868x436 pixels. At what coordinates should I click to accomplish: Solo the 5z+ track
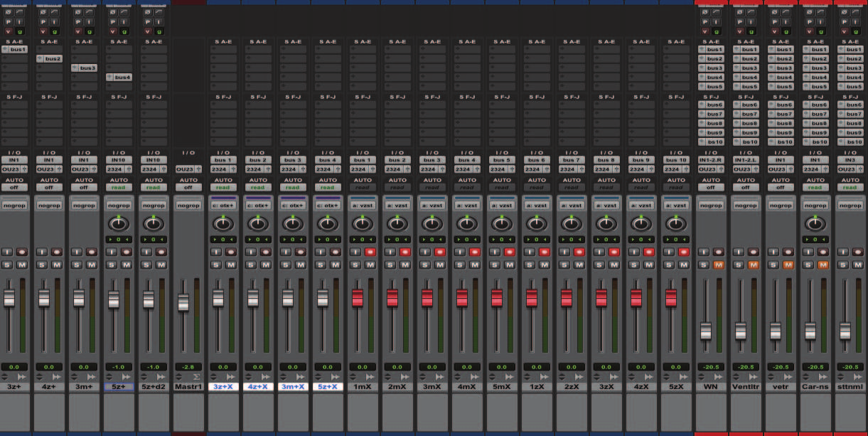pos(113,265)
